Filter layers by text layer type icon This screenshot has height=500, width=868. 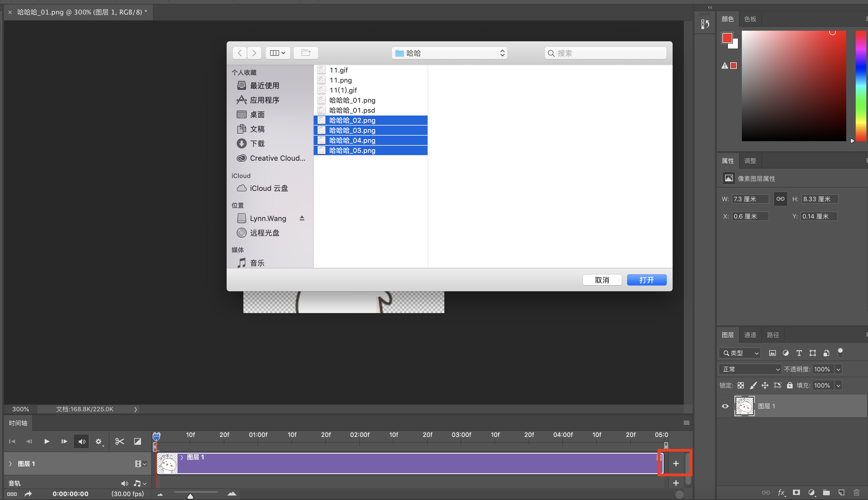tap(799, 353)
